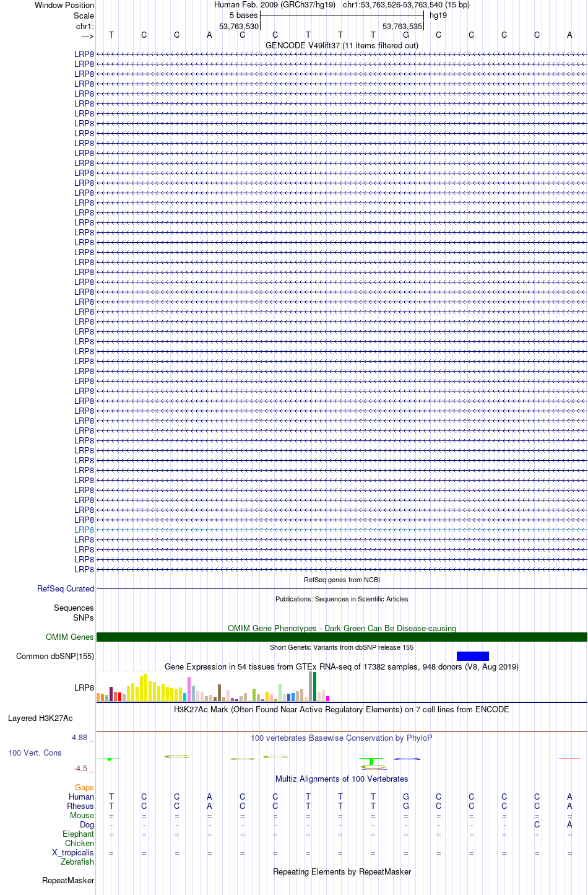Screen dimensions: 588x895
Task: Open Multiz Alignments of 100 Vertebrates title
Action: [342, 779]
